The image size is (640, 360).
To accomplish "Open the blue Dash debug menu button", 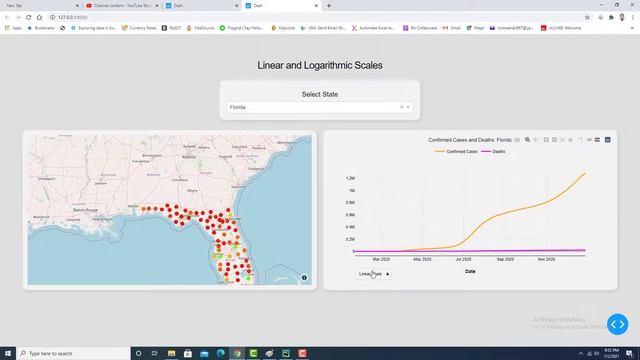I will click(618, 324).
